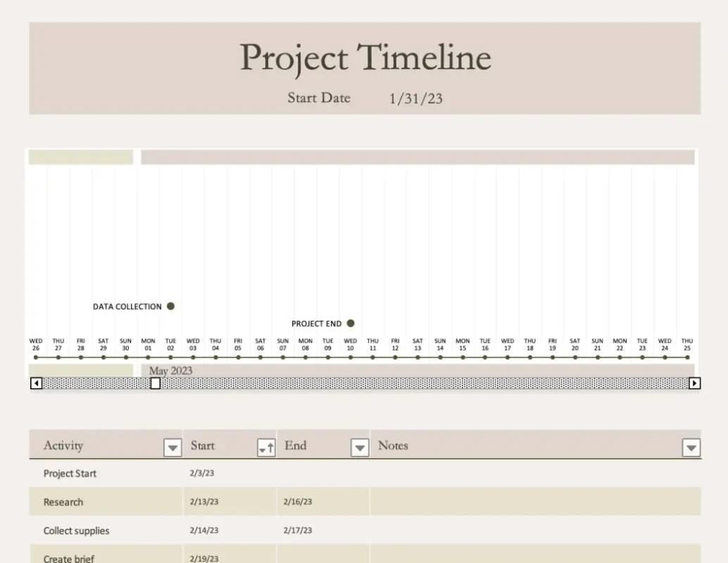
Task: Click the timeline scrollbar thumb
Action: pyautogui.click(x=156, y=384)
